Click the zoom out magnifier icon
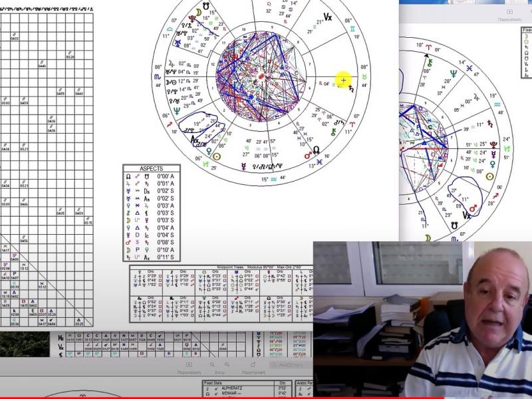Viewport: 532px width, 399px height. [212, 364]
